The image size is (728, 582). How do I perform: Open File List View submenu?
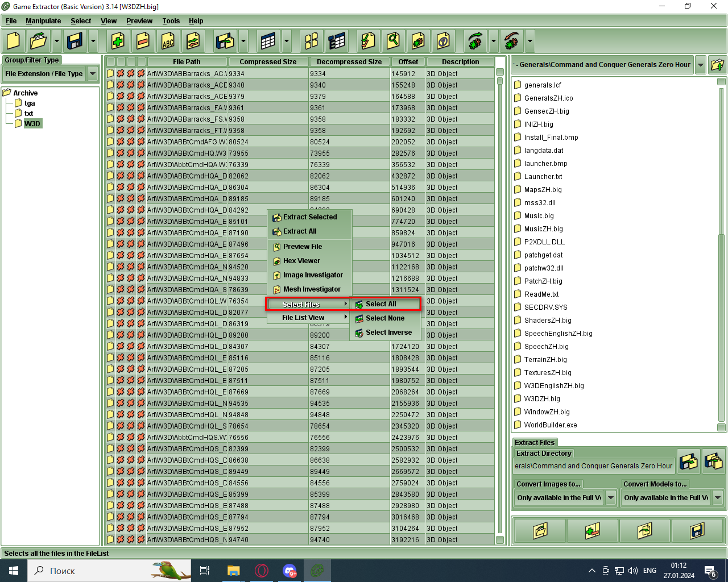coord(309,318)
